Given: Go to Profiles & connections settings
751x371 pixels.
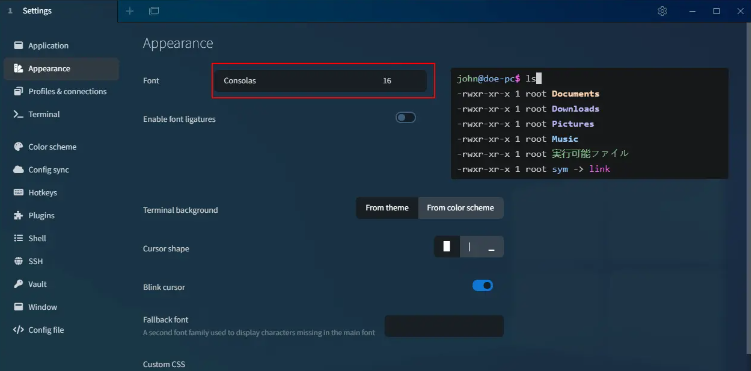Looking at the screenshot, I should coord(61,91).
